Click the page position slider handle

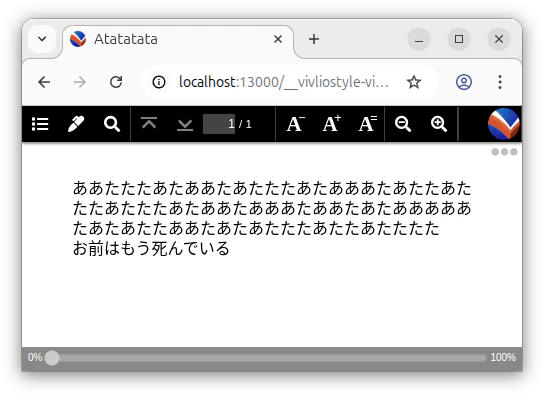(x=52, y=358)
